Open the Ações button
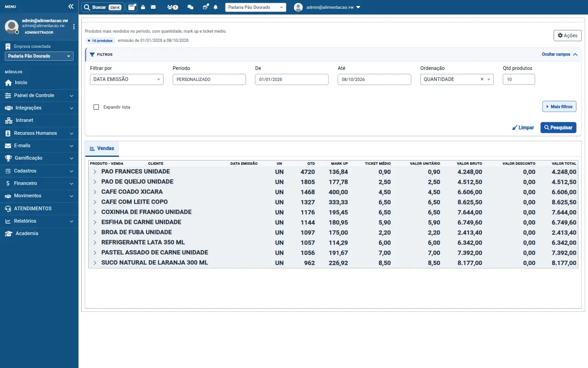This screenshot has height=368, width=588. pos(567,35)
